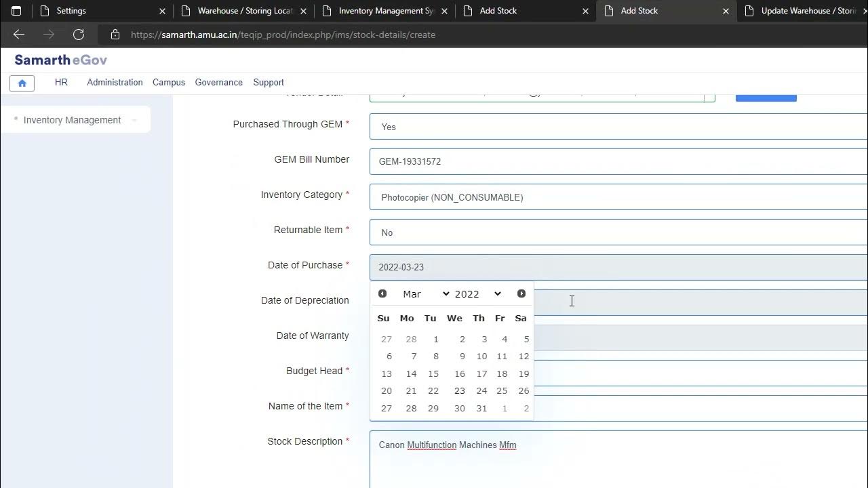868x488 pixels.
Task: Reload the page with refresh icon
Action: [79, 35]
